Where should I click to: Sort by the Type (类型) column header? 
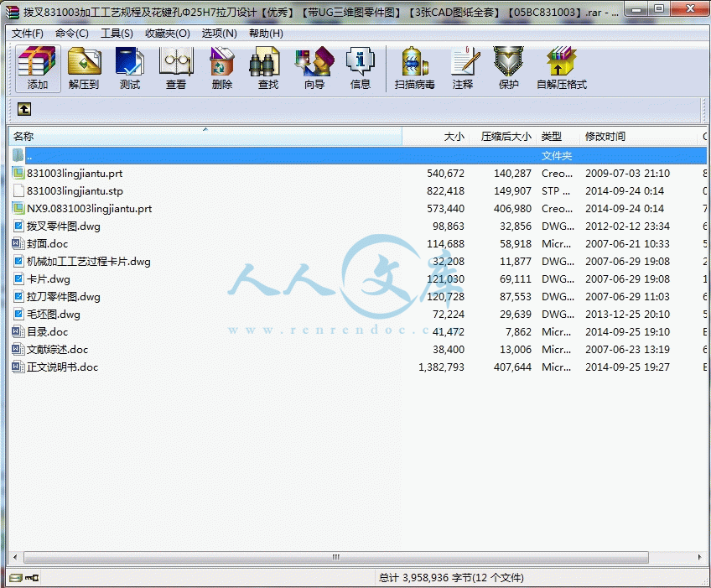(x=558, y=136)
